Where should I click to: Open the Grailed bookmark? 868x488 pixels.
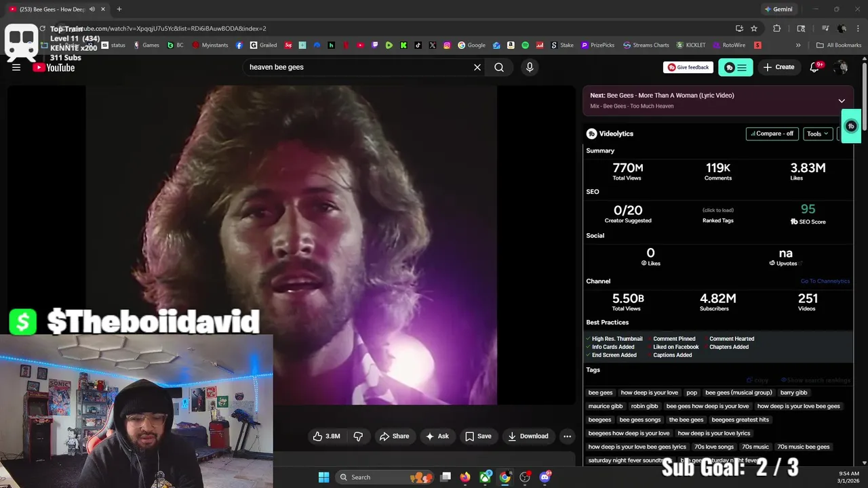click(x=263, y=45)
